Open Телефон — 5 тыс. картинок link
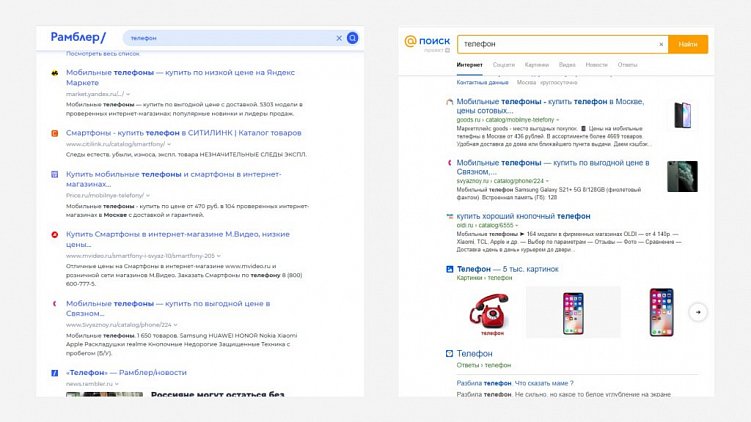Image resolution: width=751 pixels, height=422 pixels. pyautogui.click(x=508, y=269)
